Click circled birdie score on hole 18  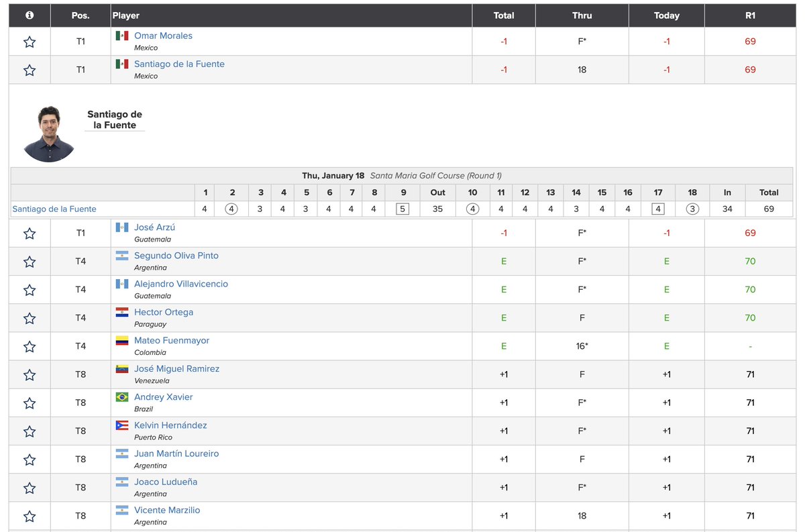click(x=692, y=209)
